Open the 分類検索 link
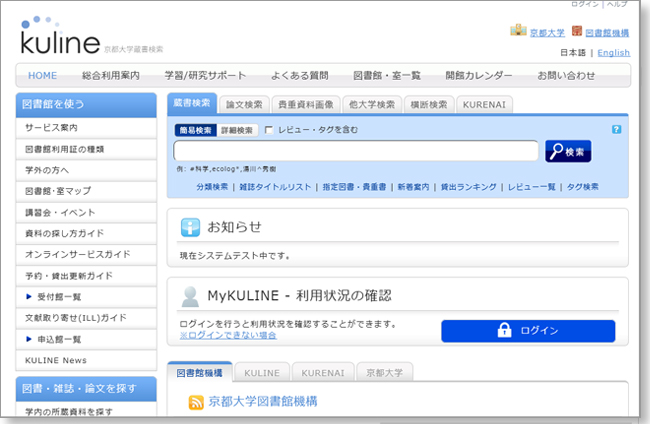 click(x=212, y=187)
